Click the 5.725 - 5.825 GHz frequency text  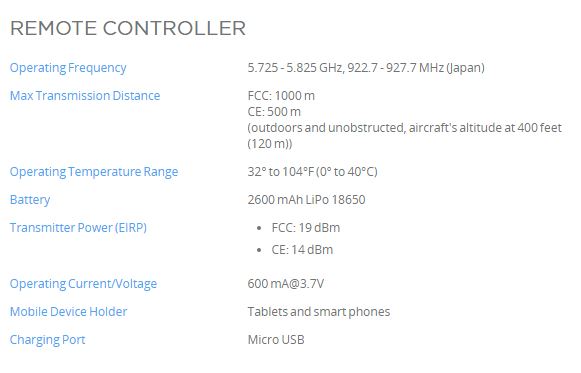click(295, 68)
